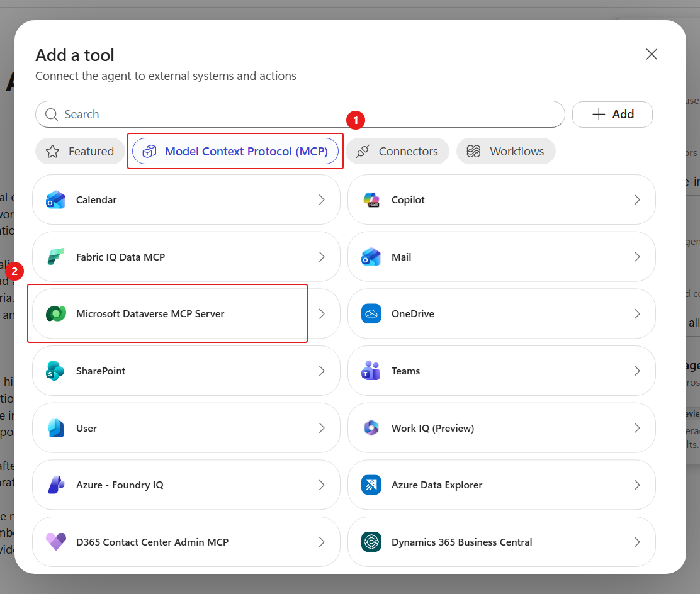Viewport: 700px width, 594px height.
Task: Click the Workflows tab's icon
Action: coord(473,151)
